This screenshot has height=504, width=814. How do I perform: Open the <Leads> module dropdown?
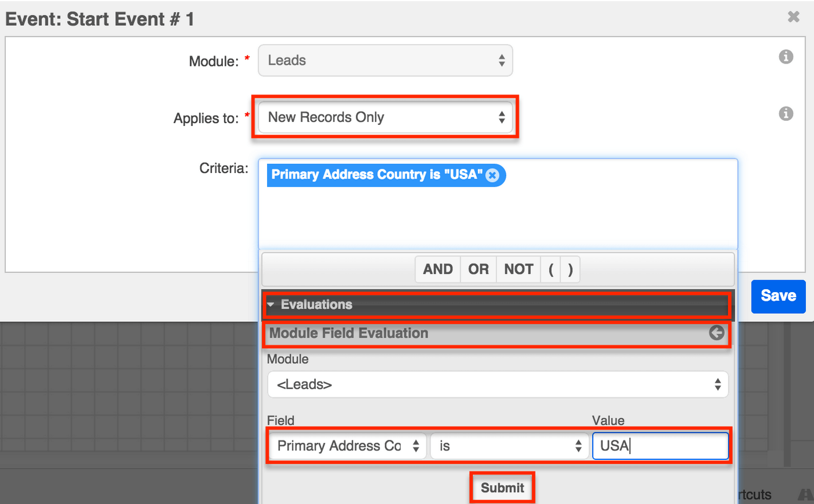[498, 384]
